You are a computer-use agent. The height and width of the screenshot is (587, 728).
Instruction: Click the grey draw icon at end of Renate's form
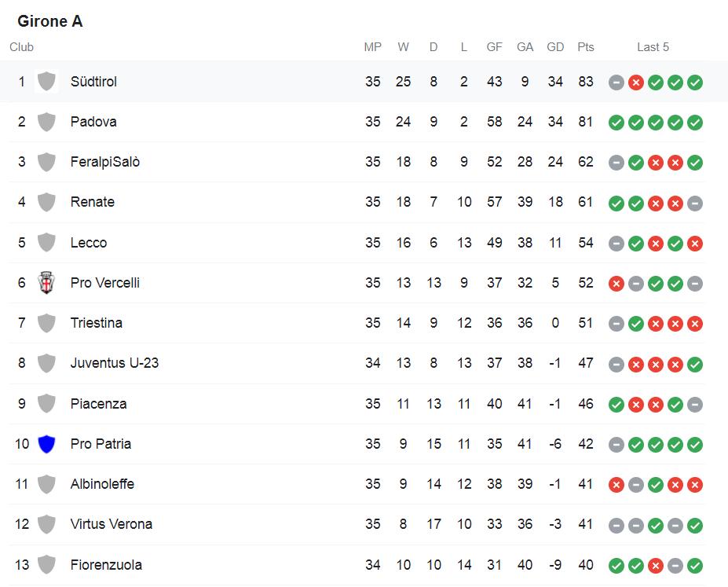[694, 203]
